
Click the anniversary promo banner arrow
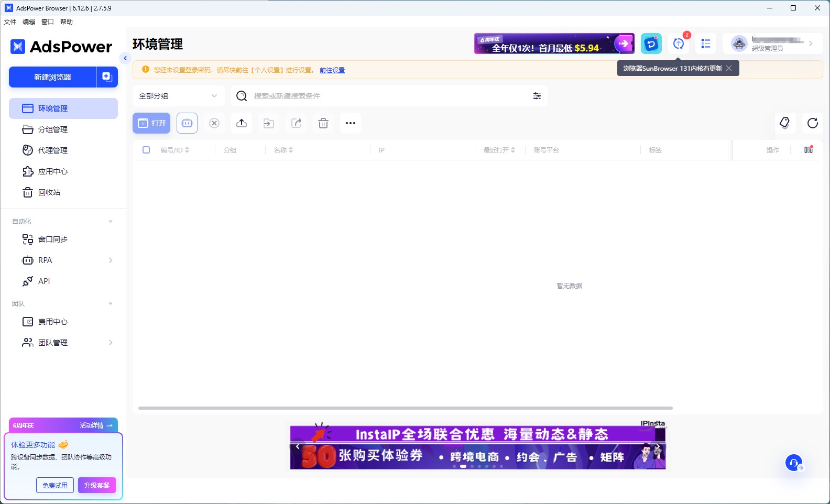(x=624, y=43)
